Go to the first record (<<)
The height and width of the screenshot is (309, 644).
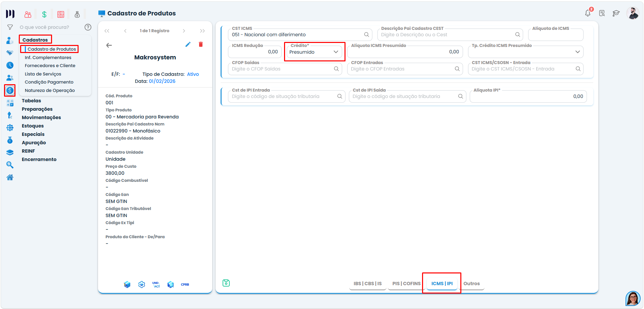coord(107,31)
